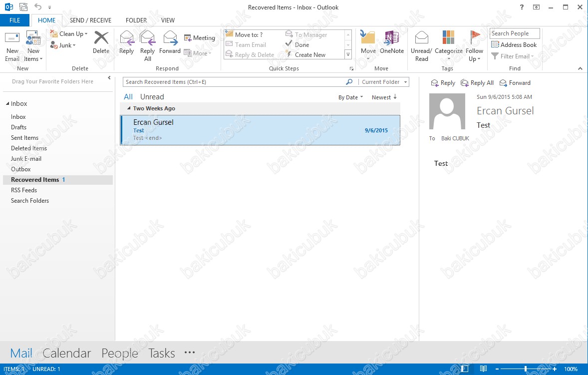Open the By Date arrangement dropdown
This screenshot has height=375, width=588.
pyautogui.click(x=350, y=97)
